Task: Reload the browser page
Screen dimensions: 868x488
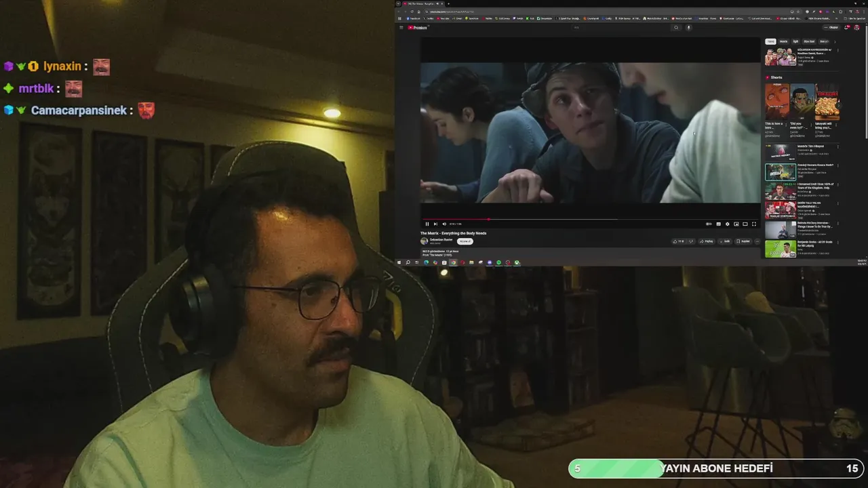Action: 412,12
